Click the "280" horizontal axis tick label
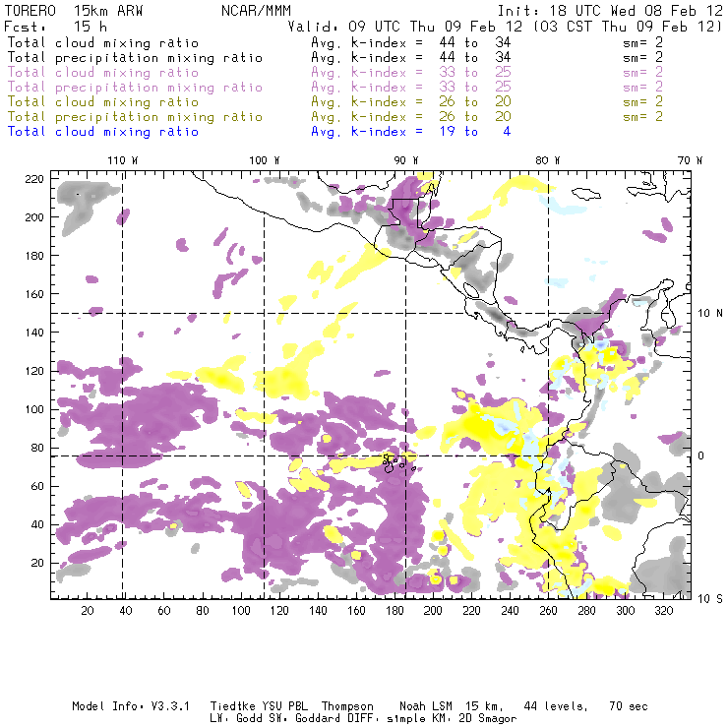 586,611
